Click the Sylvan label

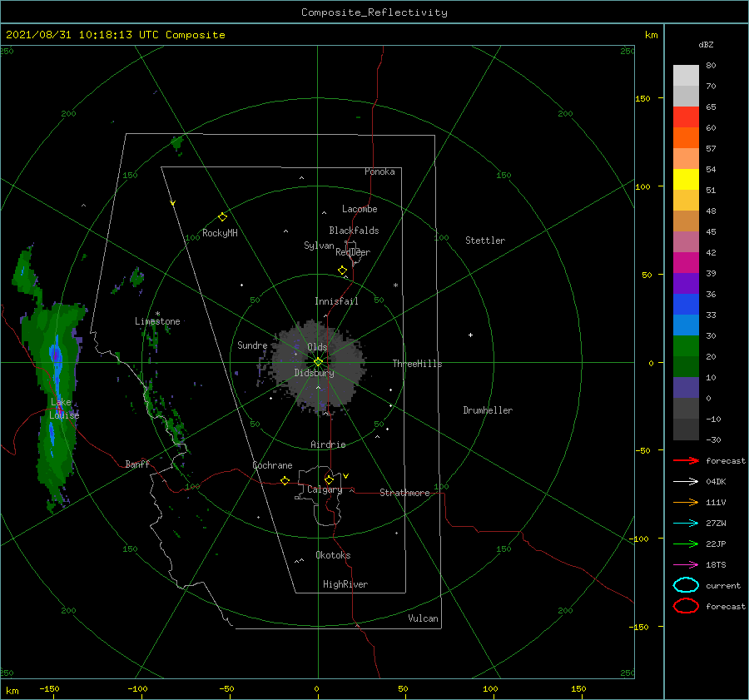tap(319, 246)
